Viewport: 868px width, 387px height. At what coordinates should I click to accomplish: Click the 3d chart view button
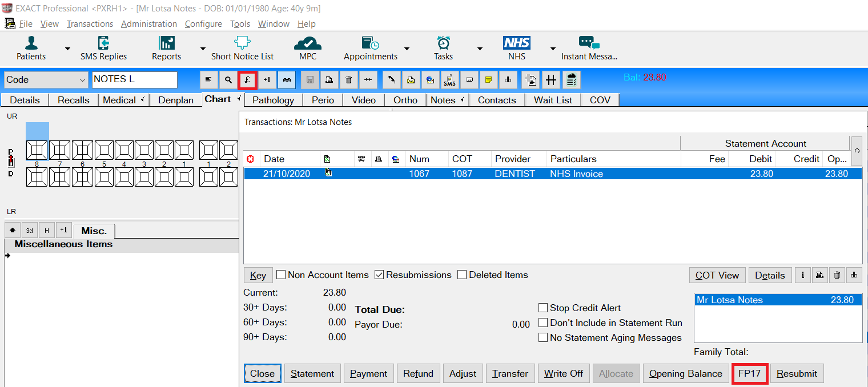30,231
